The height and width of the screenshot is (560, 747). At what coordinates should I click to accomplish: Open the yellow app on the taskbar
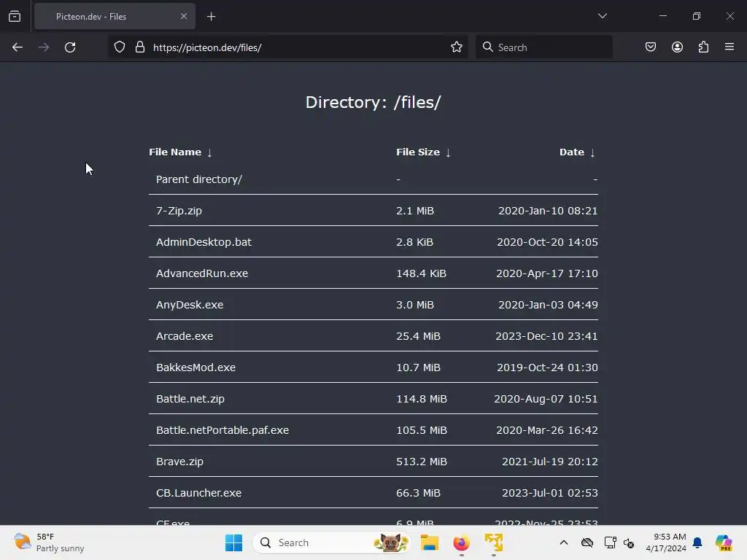tap(494, 542)
